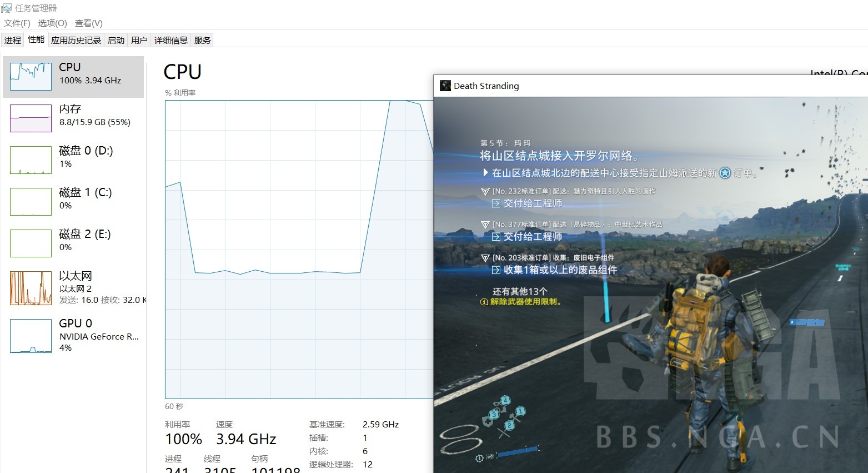
Task: Click the triangle marker beside No. 377
Action: [485, 225]
